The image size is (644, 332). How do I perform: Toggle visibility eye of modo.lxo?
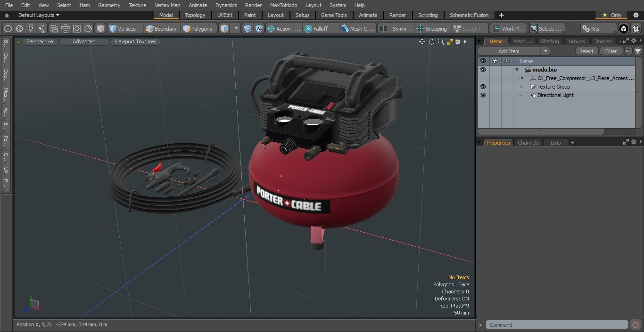[x=483, y=70]
